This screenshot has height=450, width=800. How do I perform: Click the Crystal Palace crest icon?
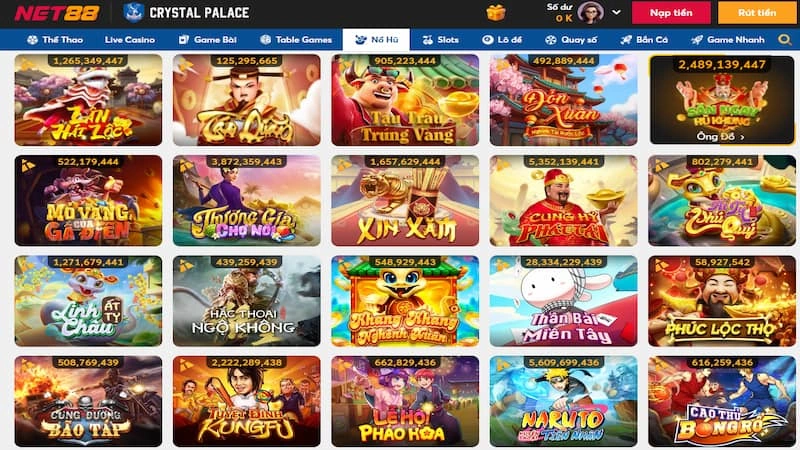pos(134,13)
